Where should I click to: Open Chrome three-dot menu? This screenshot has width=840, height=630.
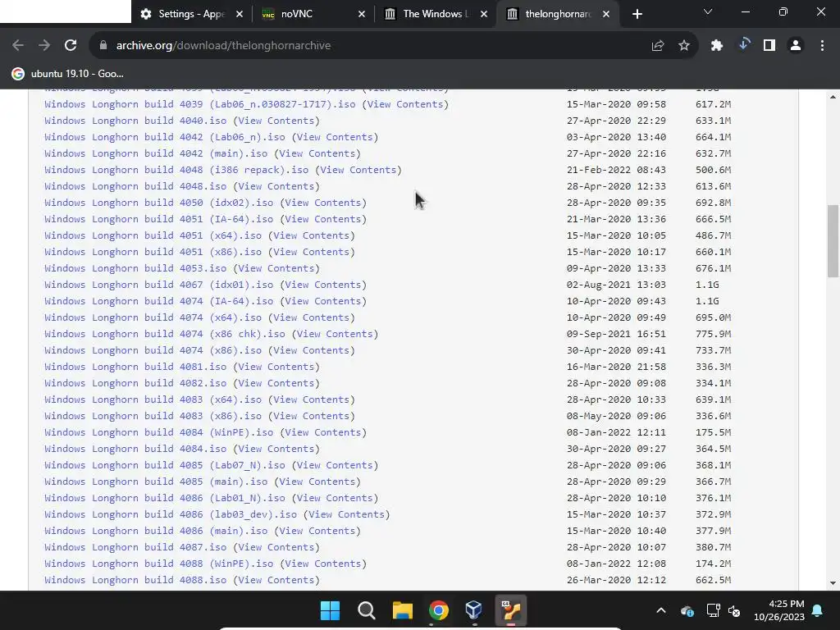click(x=822, y=46)
